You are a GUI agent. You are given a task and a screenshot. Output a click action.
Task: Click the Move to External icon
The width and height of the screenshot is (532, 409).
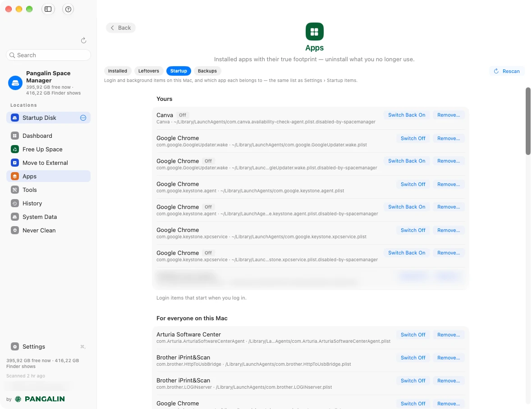[x=14, y=163]
